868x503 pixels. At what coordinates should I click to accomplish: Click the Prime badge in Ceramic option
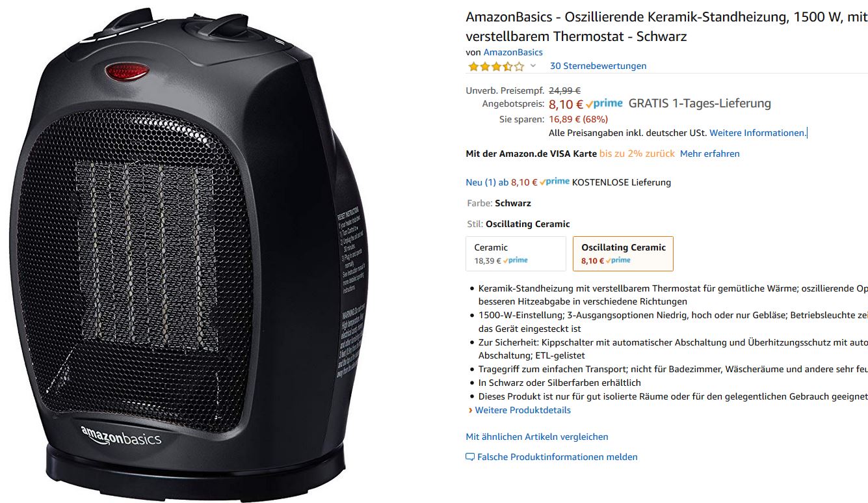click(515, 260)
